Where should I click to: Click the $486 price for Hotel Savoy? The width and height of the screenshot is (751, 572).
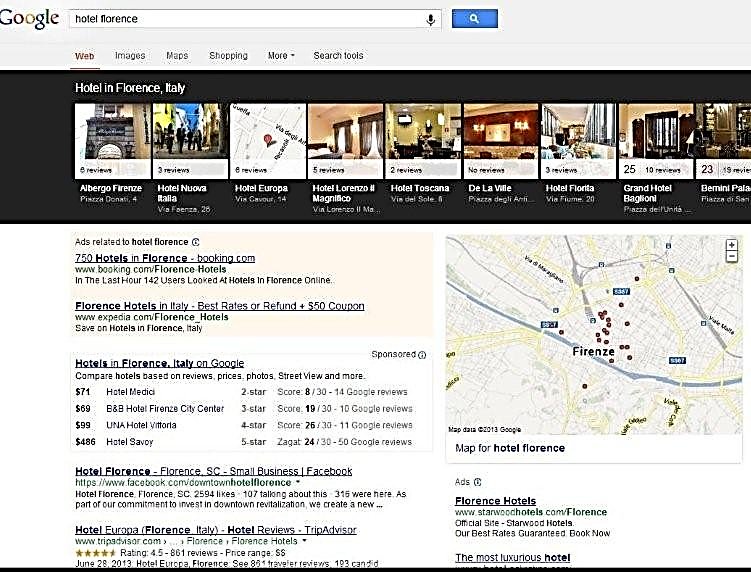point(85,442)
